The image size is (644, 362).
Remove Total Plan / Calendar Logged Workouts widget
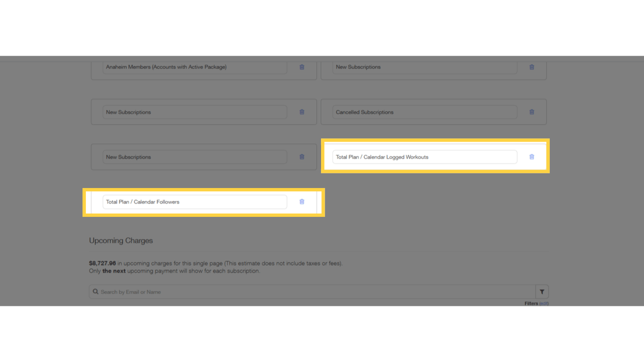[x=532, y=157]
